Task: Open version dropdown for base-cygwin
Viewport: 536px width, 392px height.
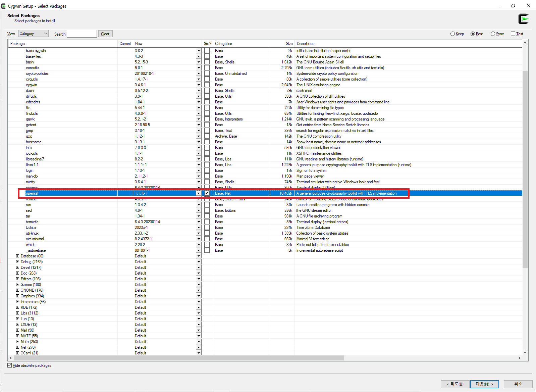Action: pyautogui.click(x=199, y=51)
